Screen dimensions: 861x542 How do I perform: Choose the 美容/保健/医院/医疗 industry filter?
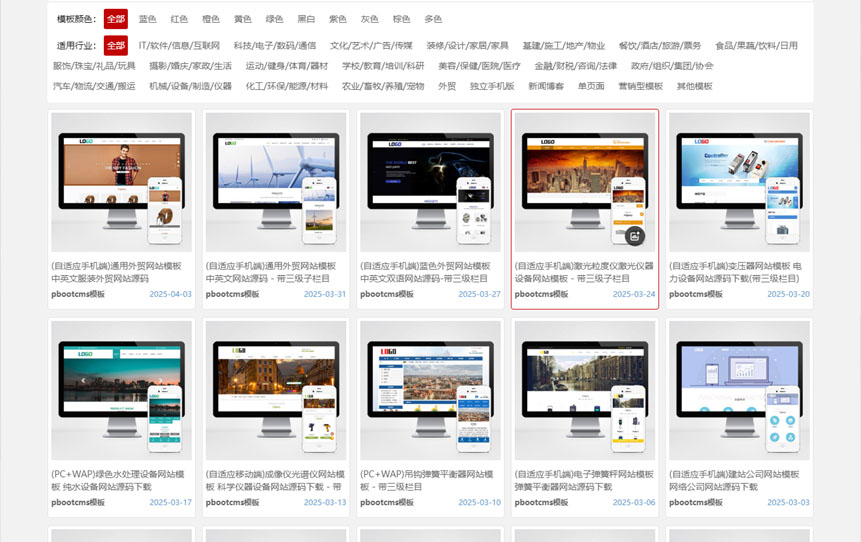pyautogui.click(x=479, y=66)
